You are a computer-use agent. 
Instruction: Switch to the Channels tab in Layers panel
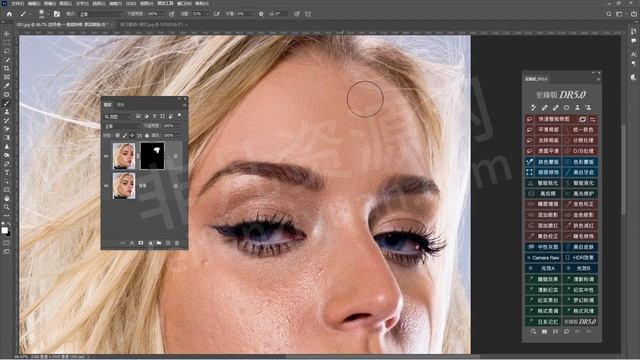tap(121, 105)
